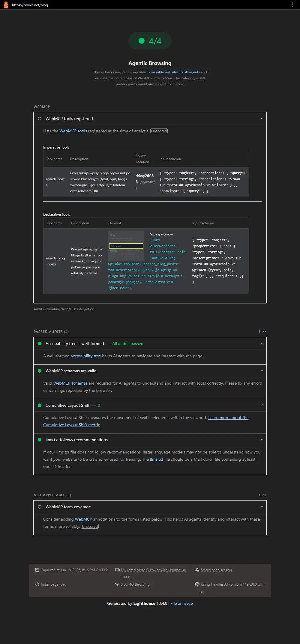Click the stopwatch icon beside Initial page load
The image size is (300, 644).
pyautogui.click(x=37, y=584)
